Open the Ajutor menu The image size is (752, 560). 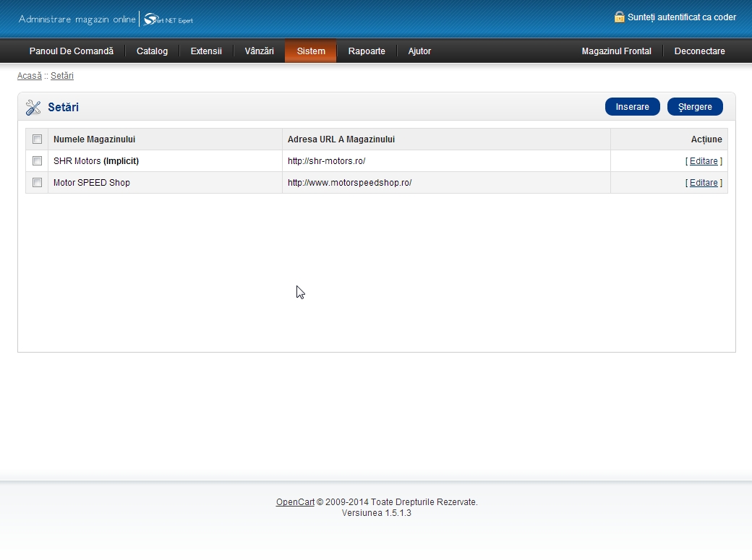coord(419,51)
